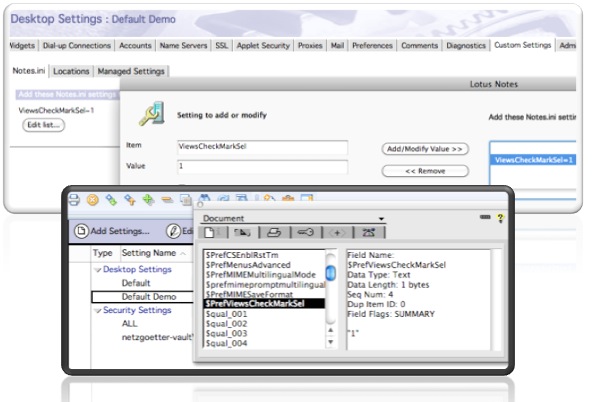Click the orange stop icon in toolbar
Image resolution: width=594 pixels, height=402 pixels.
[x=93, y=200]
